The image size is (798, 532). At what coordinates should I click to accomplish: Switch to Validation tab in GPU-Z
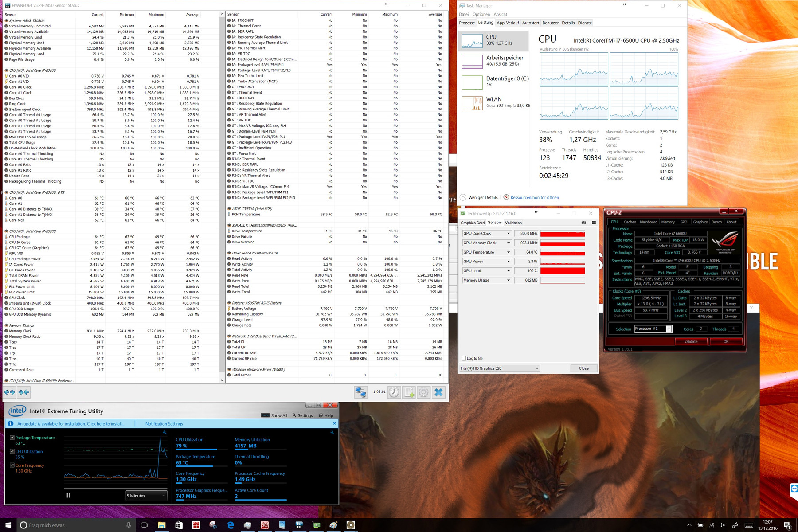(513, 223)
